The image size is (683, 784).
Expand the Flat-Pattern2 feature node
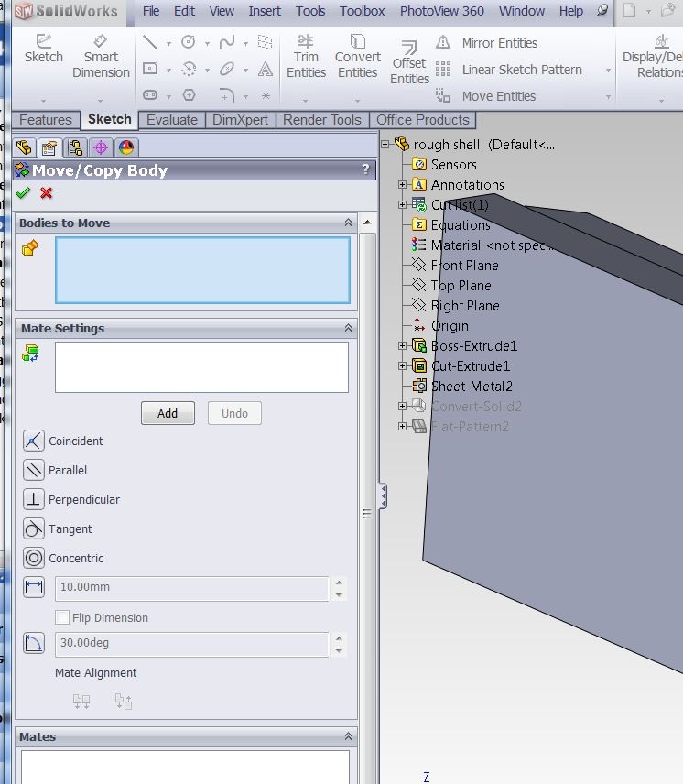point(402,427)
